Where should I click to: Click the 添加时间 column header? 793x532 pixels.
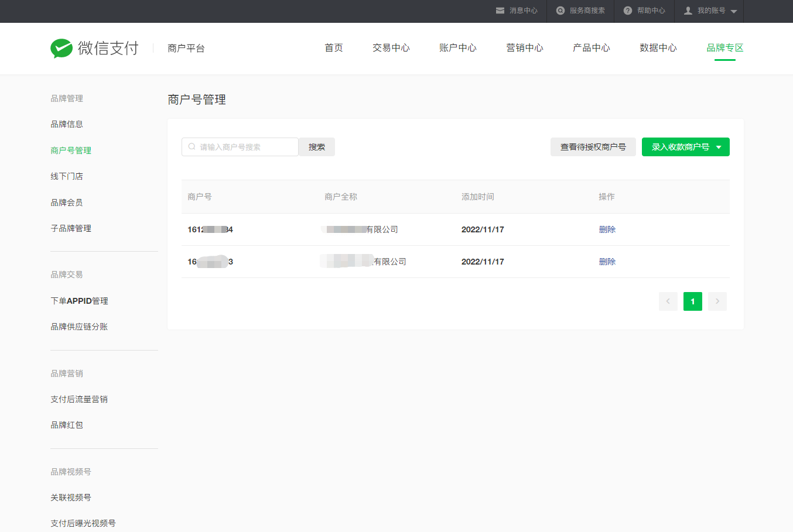click(478, 197)
